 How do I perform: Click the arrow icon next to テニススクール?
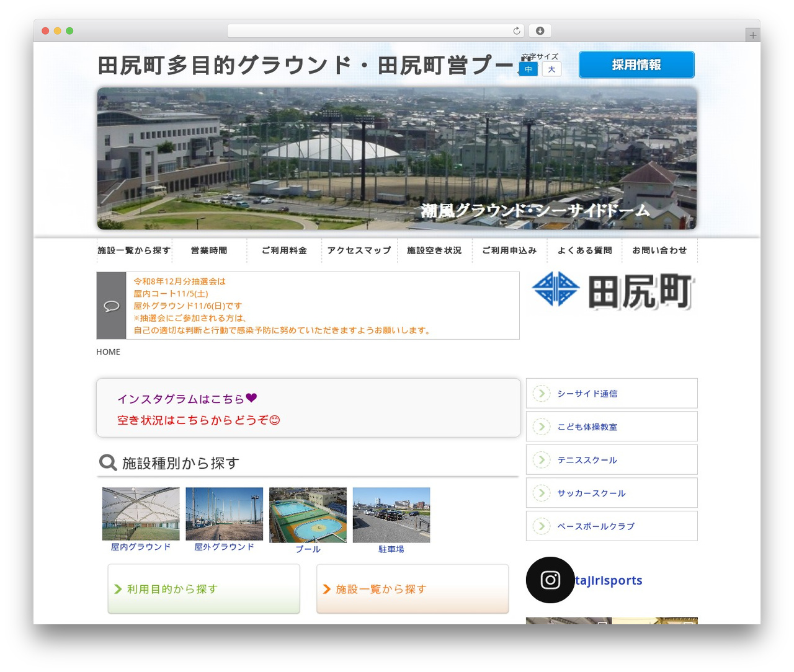[x=542, y=459]
